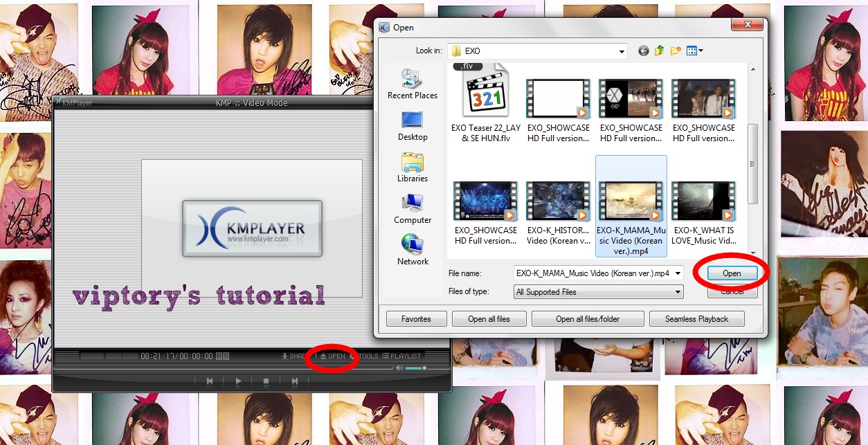This screenshot has width=868, height=445.
Task: Click the Open all files/folder button
Action: (x=588, y=319)
